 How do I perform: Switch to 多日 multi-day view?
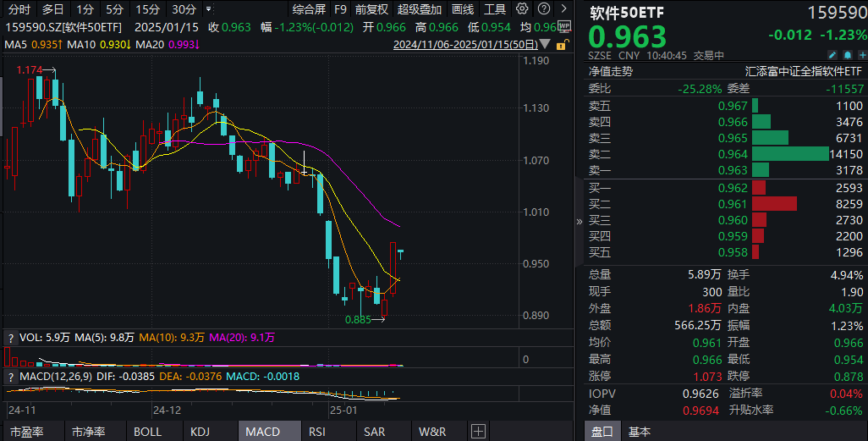click(53, 9)
